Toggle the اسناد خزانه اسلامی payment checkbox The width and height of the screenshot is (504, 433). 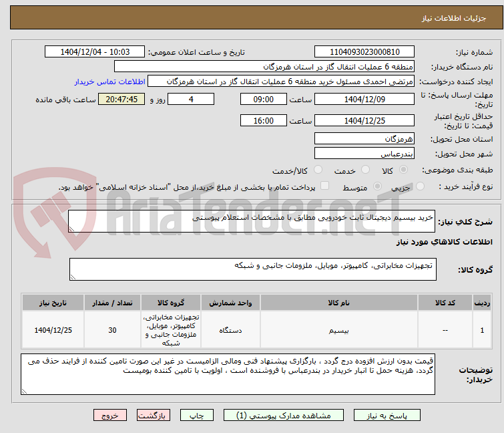(325, 186)
